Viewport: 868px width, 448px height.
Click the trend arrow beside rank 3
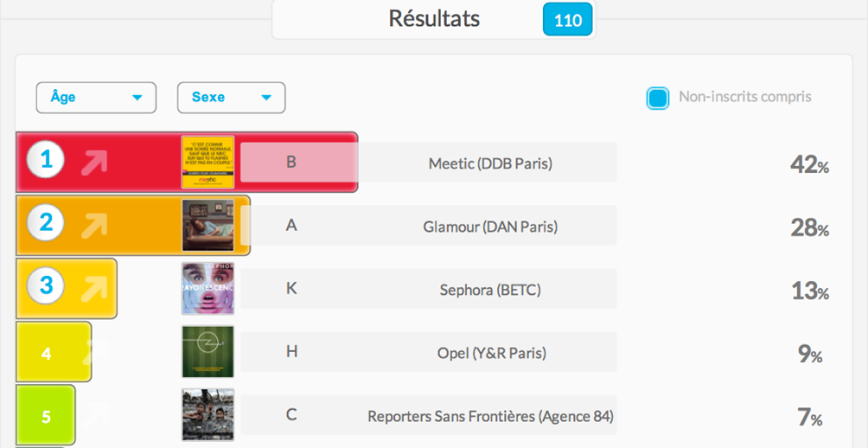94,289
